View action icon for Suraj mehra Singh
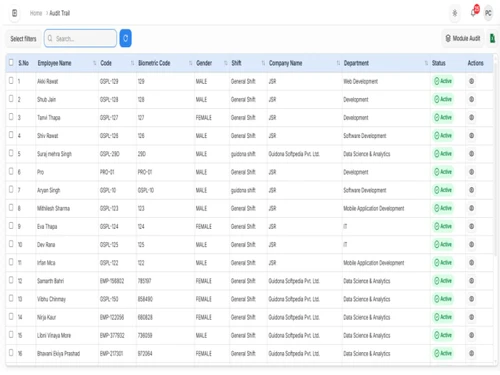This screenshot has width=500, height=375. [471, 154]
